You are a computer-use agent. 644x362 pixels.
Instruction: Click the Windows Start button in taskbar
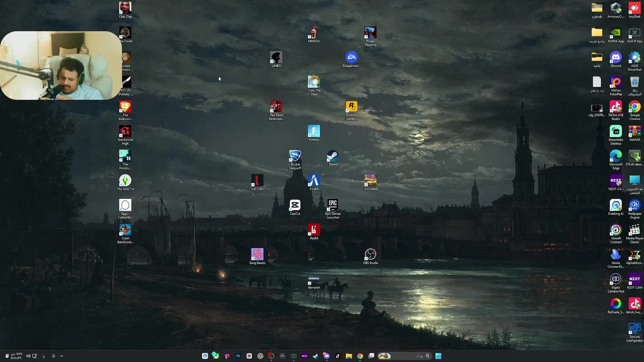438,356
